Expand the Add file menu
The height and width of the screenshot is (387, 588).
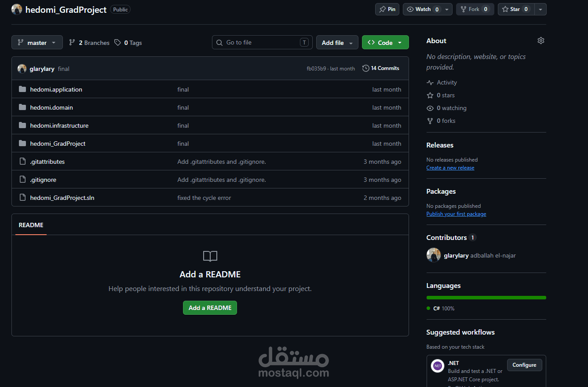(x=337, y=43)
